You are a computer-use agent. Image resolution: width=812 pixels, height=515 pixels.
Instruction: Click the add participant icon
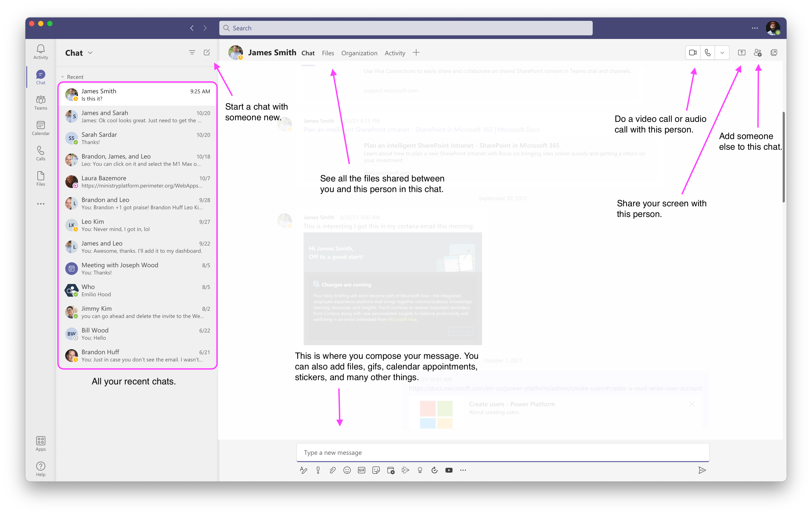758,53
